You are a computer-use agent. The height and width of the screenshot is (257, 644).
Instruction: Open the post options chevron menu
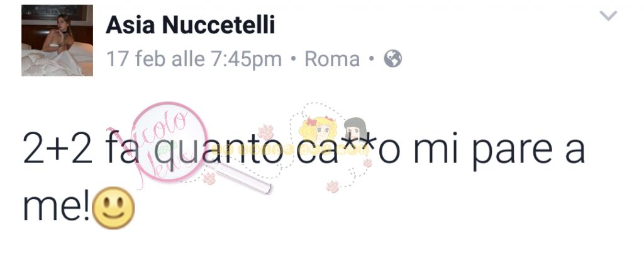[x=608, y=16]
